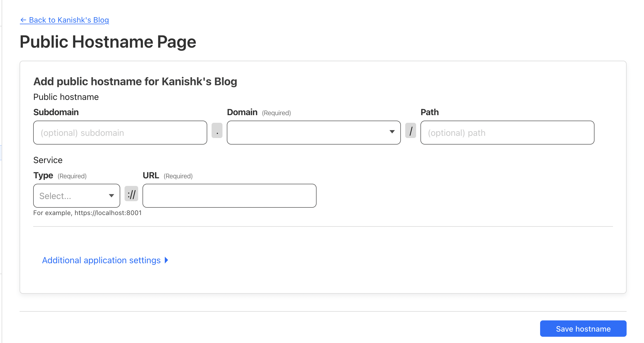Click inside the service URL field
The width and height of the screenshot is (644, 343).
click(x=229, y=196)
